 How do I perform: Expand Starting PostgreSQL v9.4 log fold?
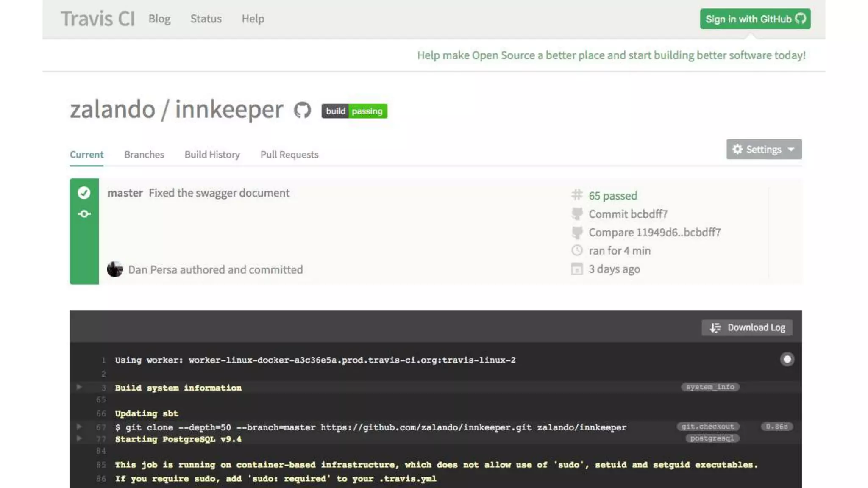79,438
